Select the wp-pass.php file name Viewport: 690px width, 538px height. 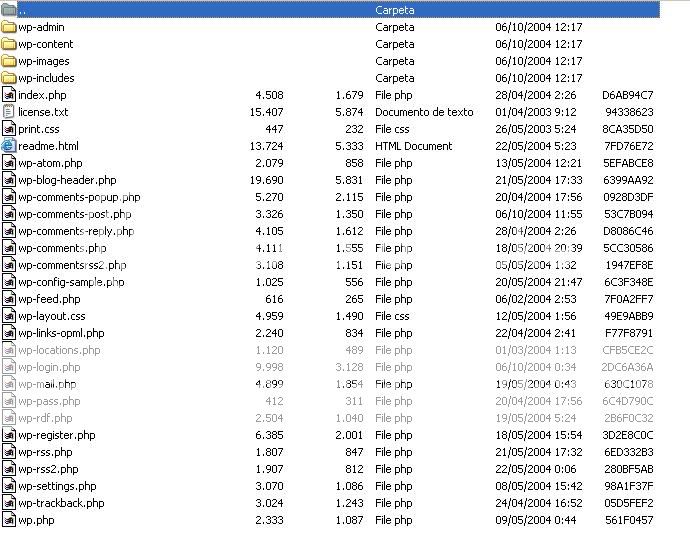tap(49, 401)
